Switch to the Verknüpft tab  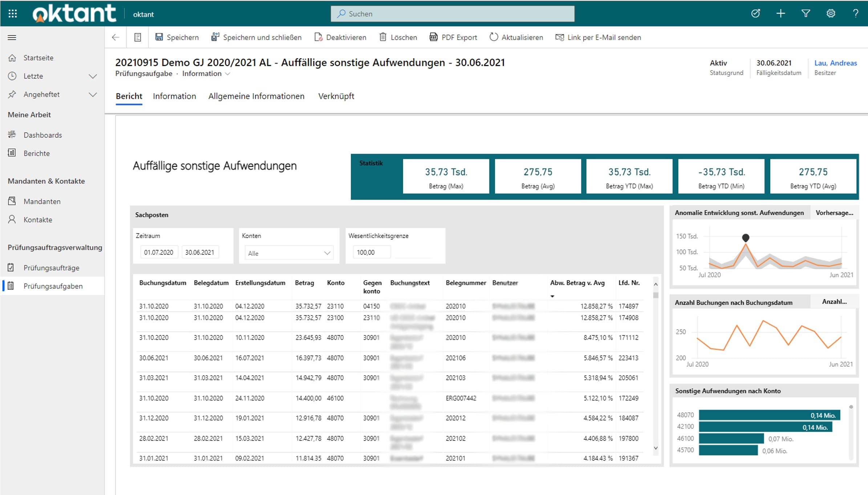coord(336,96)
